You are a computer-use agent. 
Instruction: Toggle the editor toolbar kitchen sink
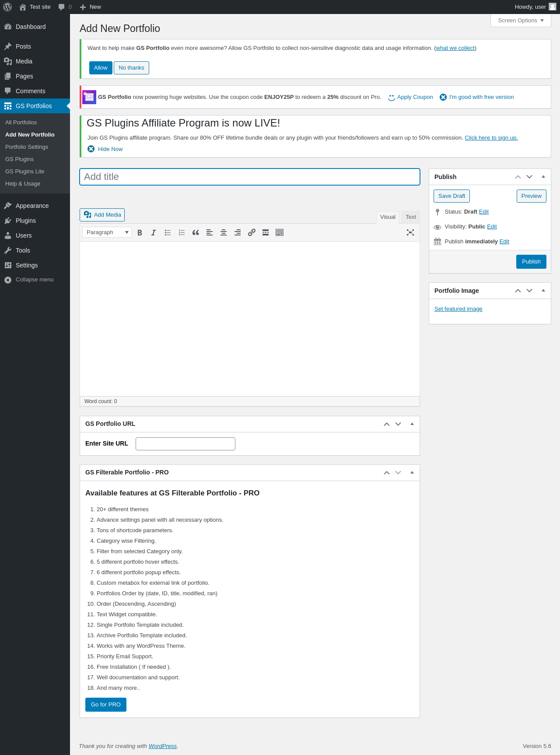[280, 233]
